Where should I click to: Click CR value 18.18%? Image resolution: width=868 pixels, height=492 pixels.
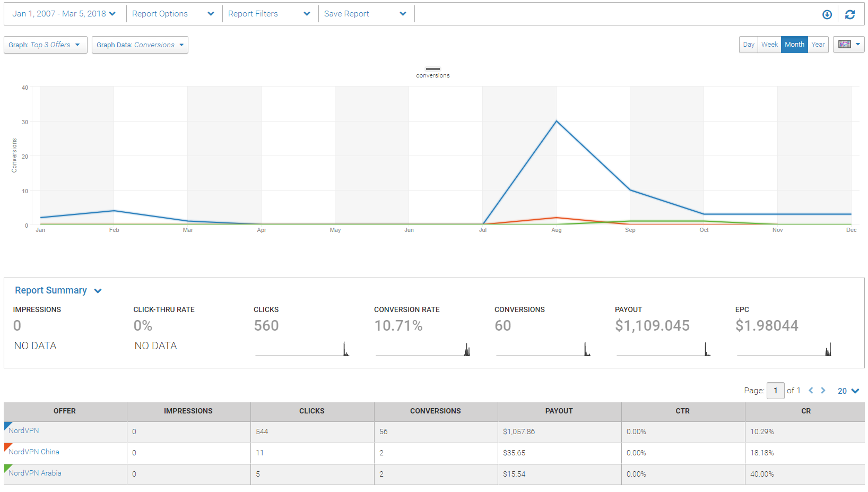(762, 453)
